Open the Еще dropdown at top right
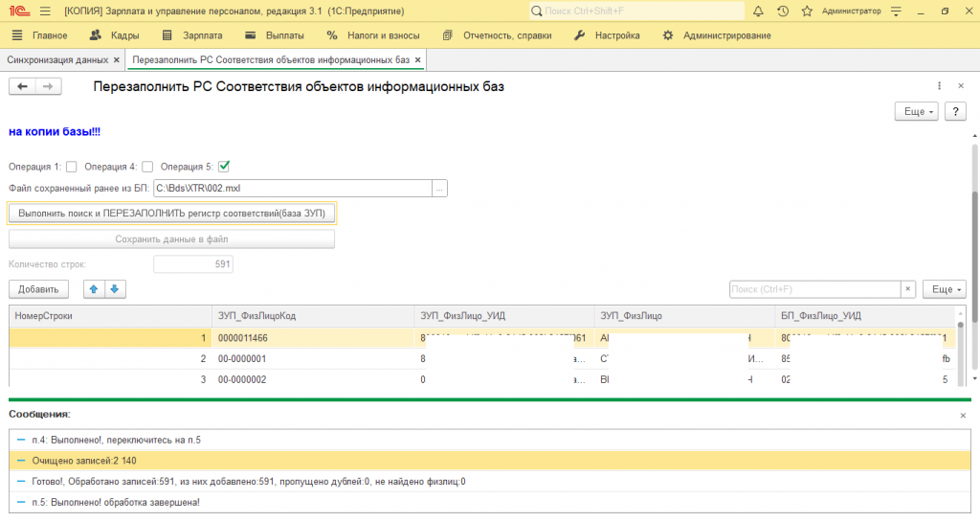980x522 pixels. (916, 111)
